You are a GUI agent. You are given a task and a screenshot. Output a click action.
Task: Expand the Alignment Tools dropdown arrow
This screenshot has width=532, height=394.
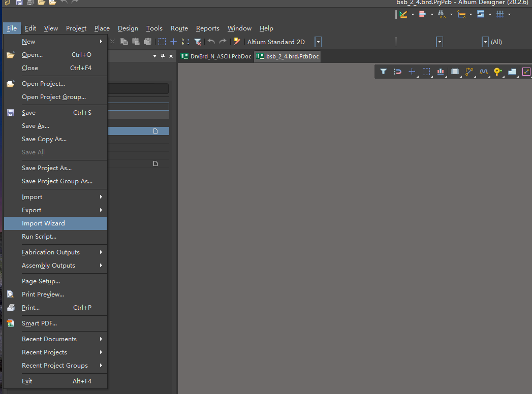pyautogui.click(x=432, y=14)
